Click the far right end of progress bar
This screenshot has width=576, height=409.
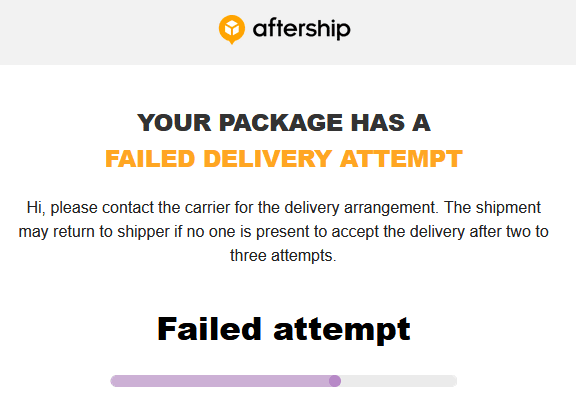tap(453, 381)
